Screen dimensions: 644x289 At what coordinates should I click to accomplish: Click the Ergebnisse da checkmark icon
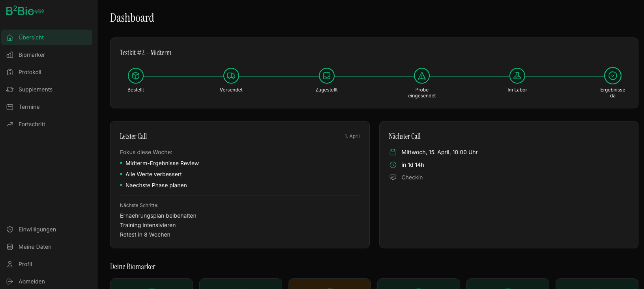pyautogui.click(x=612, y=76)
